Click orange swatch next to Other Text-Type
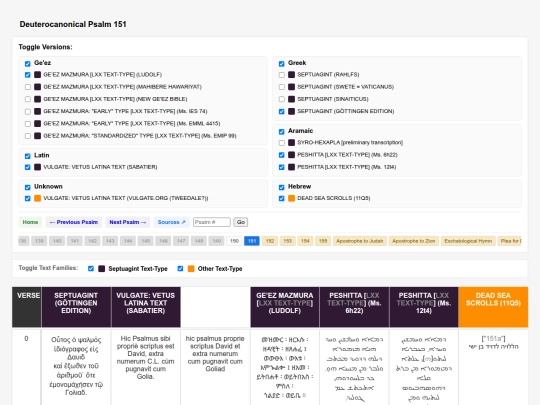Screen dimensions: 540x405 tap(191, 269)
